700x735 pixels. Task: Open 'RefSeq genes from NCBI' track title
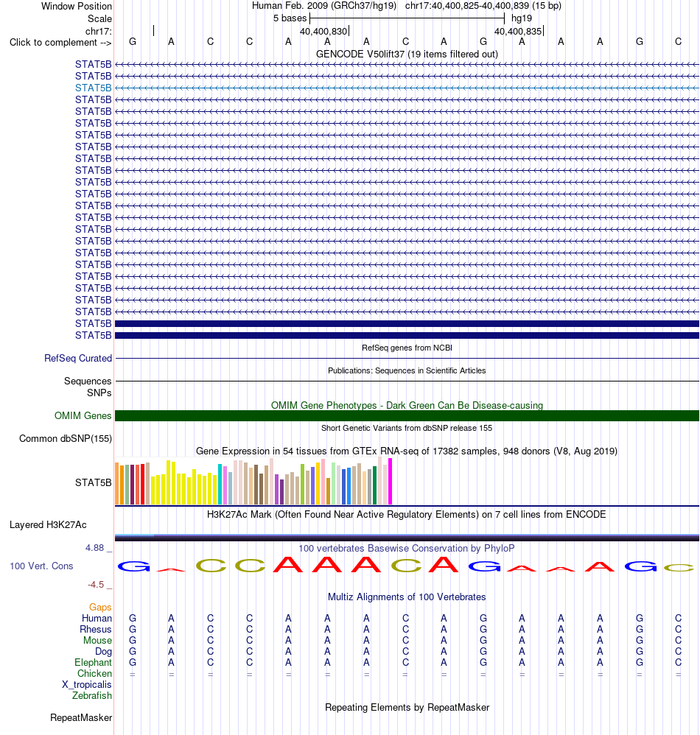407,348
